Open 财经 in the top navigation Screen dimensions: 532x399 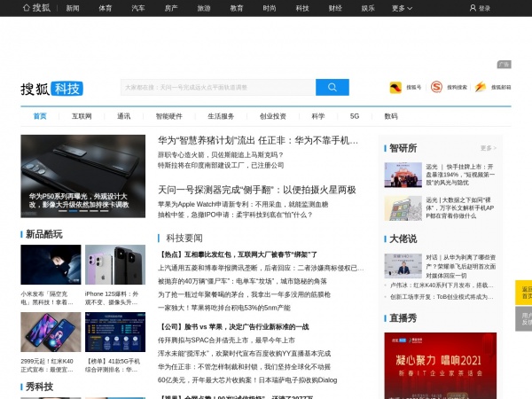pos(335,8)
